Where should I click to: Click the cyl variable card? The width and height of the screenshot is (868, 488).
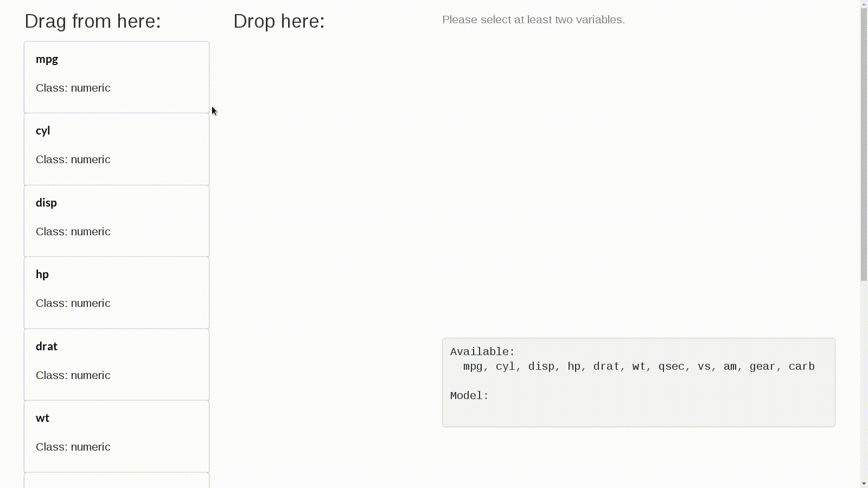point(117,149)
